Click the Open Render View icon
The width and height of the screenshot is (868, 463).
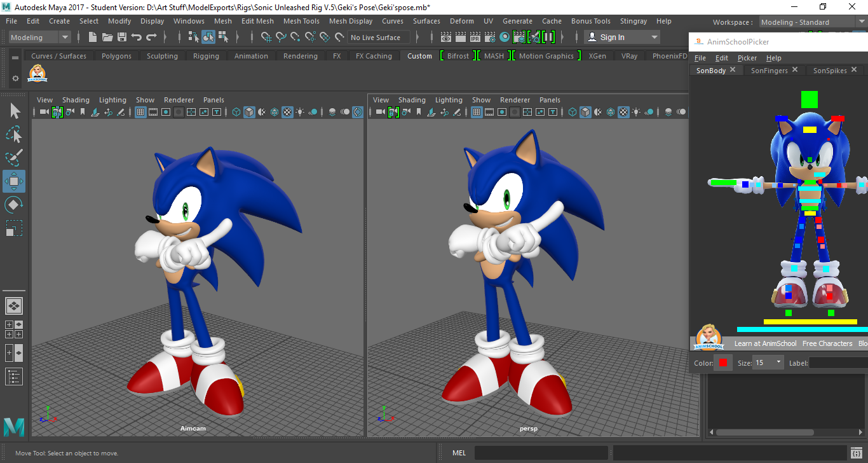click(447, 38)
